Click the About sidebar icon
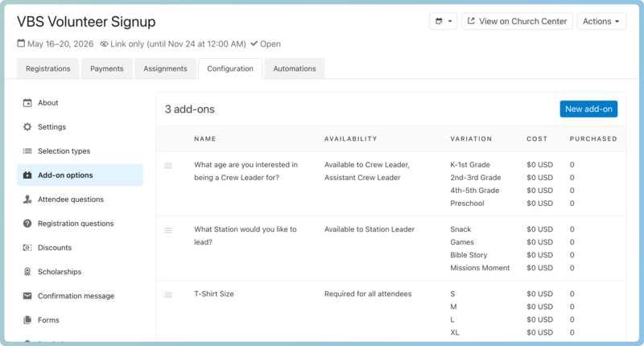The height and width of the screenshot is (346, 644). tap(27, 103)
